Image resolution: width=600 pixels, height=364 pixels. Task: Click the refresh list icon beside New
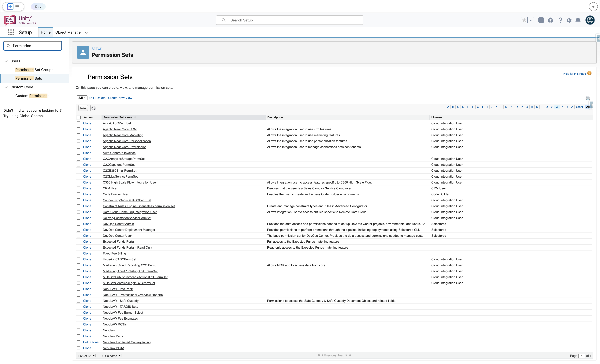[93, 108]
